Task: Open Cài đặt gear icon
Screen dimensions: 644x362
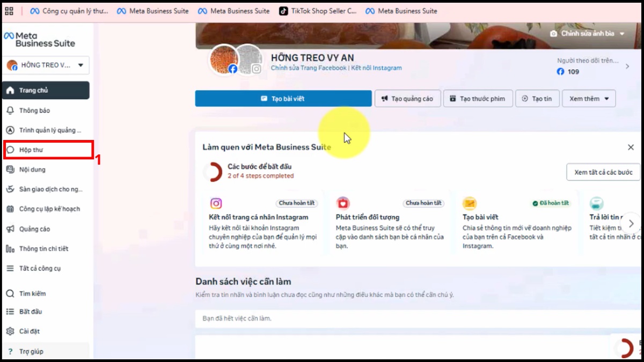Action: click(x=10, y=331)
